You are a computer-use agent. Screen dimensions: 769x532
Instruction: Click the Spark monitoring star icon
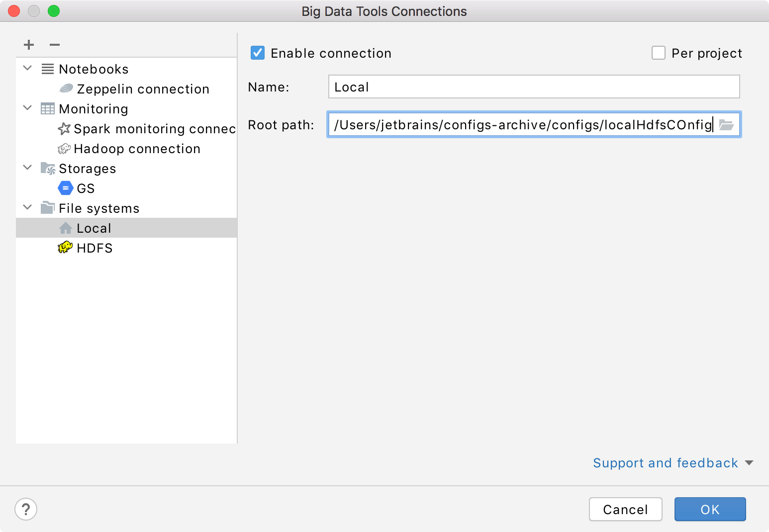pos(64,128)
